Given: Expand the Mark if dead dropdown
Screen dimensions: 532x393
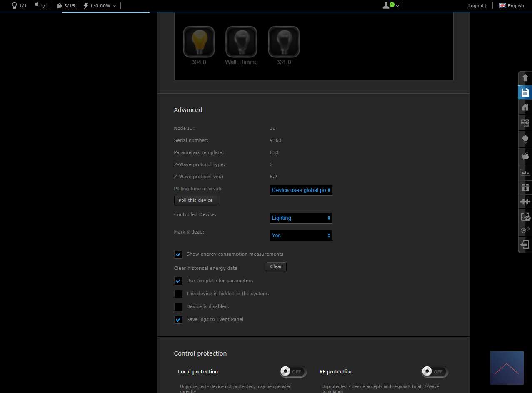Looking at the screenshot, I should click(x=301, y=236).
